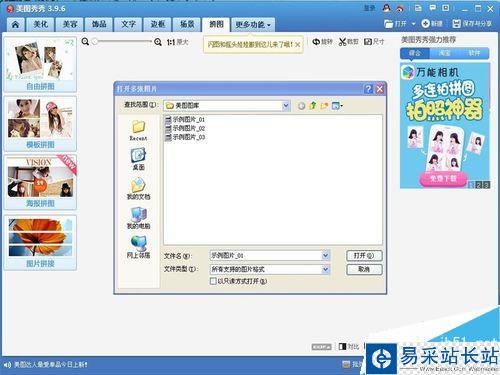
Task: Click the 我的文档 documents icon
Action: [x=138, y=189]
